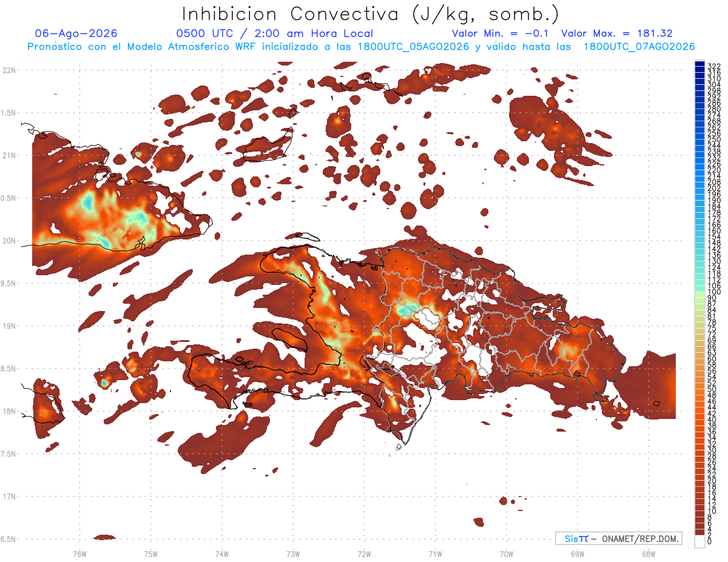
Task: Click the '10' colorbar value label
Action: click(712, 511)
